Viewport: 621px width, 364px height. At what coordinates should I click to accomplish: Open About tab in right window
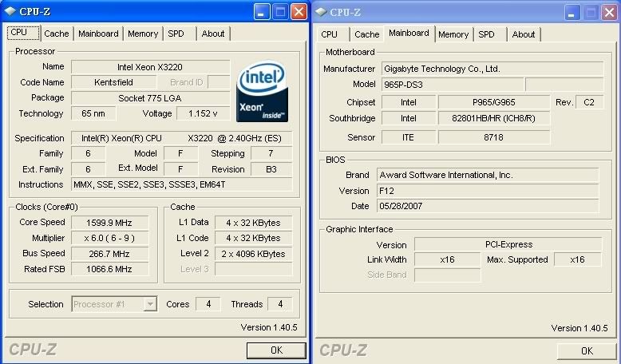[x=524, y=34]
